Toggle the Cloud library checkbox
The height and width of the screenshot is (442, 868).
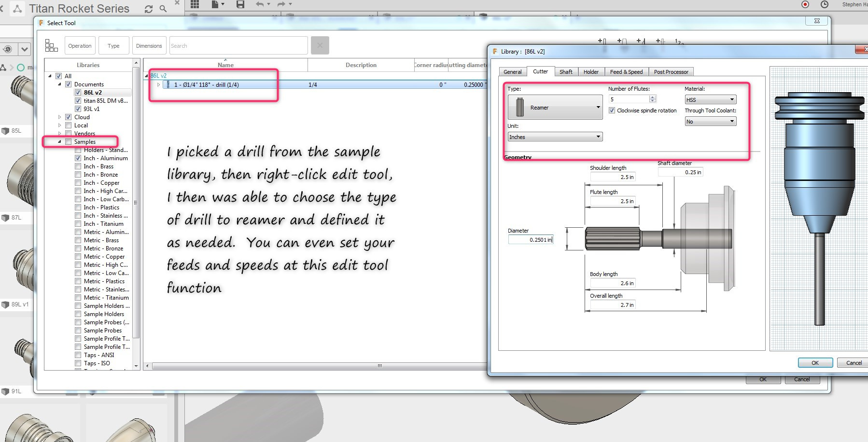68,117
